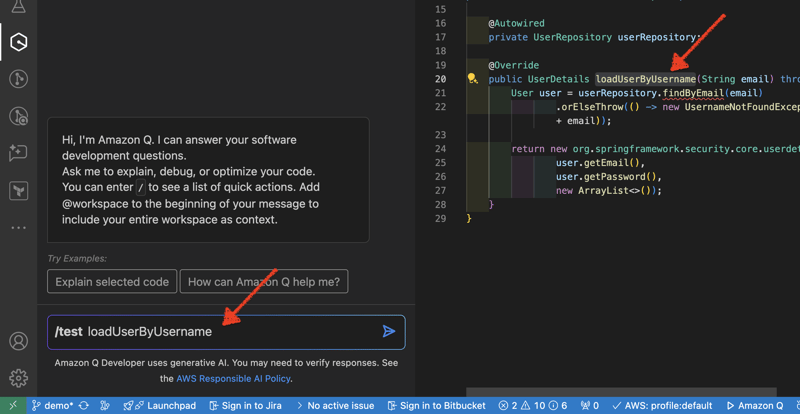Click UserDetails return type on line 20

[x=558, y=79]
